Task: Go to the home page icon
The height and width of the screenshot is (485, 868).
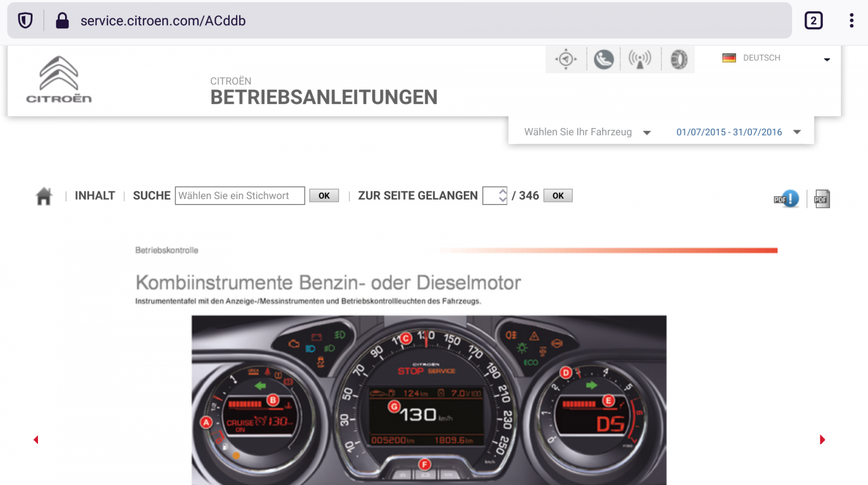Action: pos(44,196)
